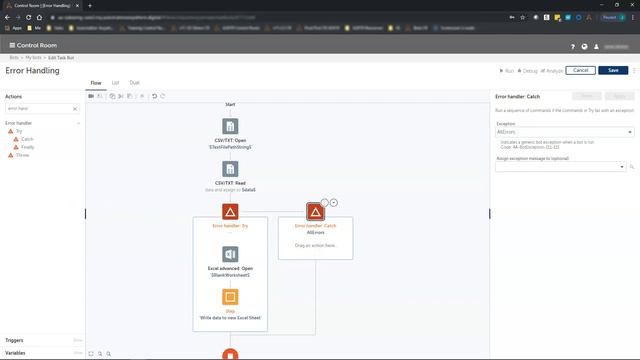Click the Save button
640x360 pixels.
[613, 71]
